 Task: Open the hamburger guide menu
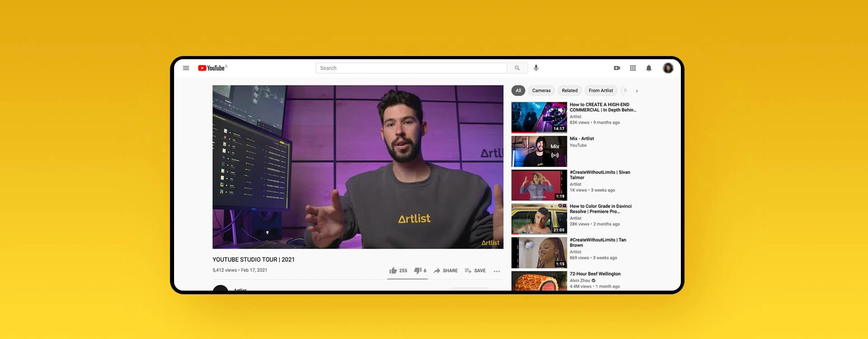(186, 68)
